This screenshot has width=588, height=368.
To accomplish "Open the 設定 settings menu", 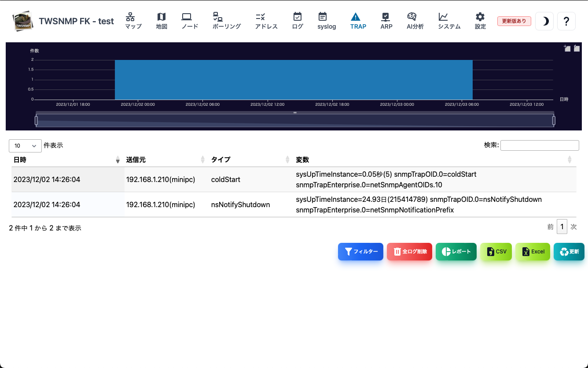I will click(480, 21).
